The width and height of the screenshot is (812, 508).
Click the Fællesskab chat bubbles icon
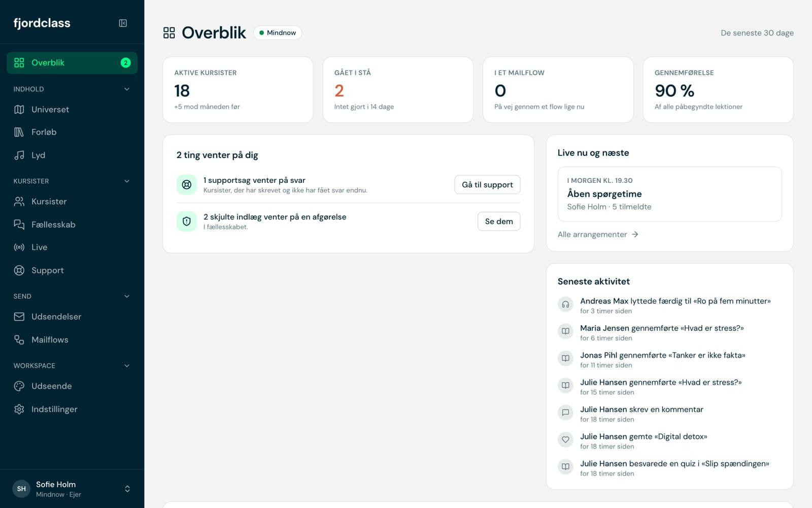[19, 225]
